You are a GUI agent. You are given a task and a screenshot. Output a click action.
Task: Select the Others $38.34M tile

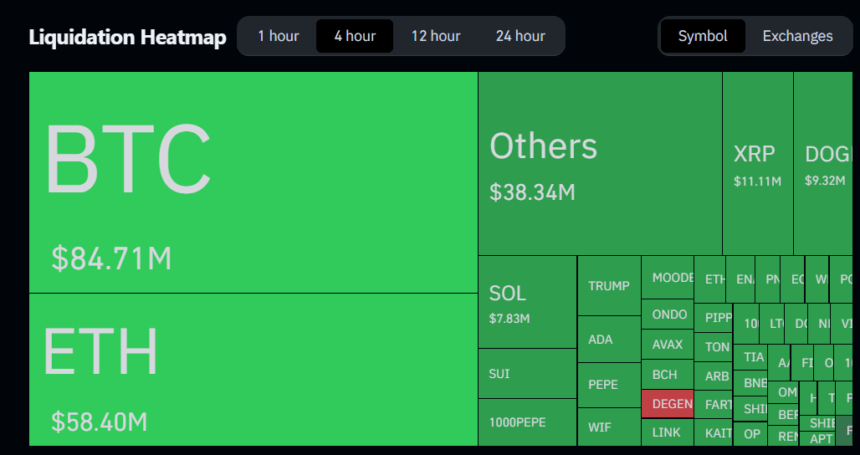pos(600,164)
